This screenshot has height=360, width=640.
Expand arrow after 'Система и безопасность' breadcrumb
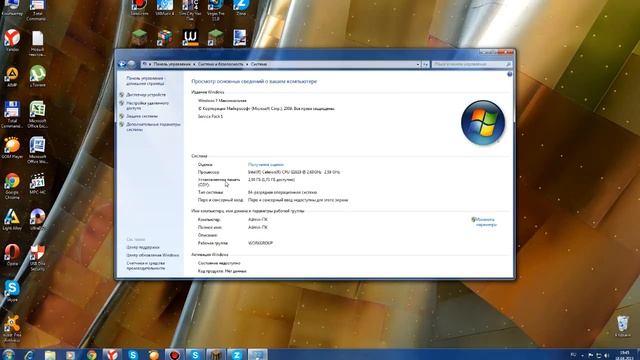point(247,64)
